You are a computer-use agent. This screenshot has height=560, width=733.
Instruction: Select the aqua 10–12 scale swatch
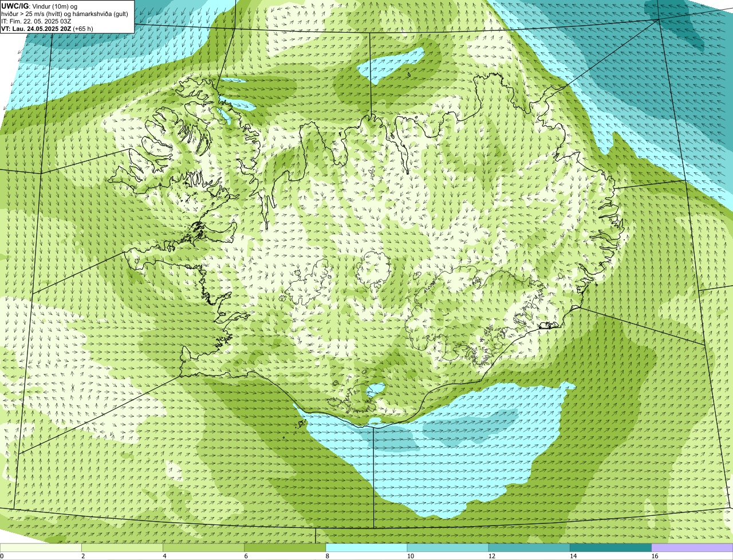pos(448,548)
